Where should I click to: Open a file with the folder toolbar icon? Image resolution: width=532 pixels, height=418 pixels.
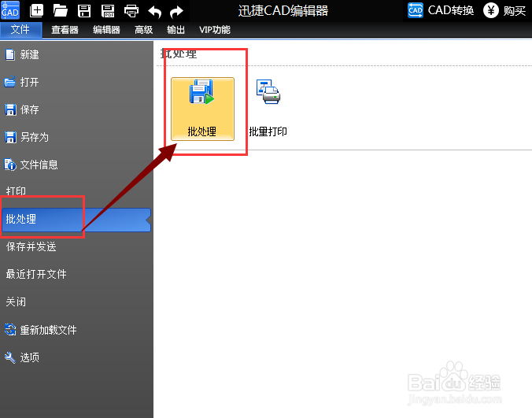pos(61,10)
